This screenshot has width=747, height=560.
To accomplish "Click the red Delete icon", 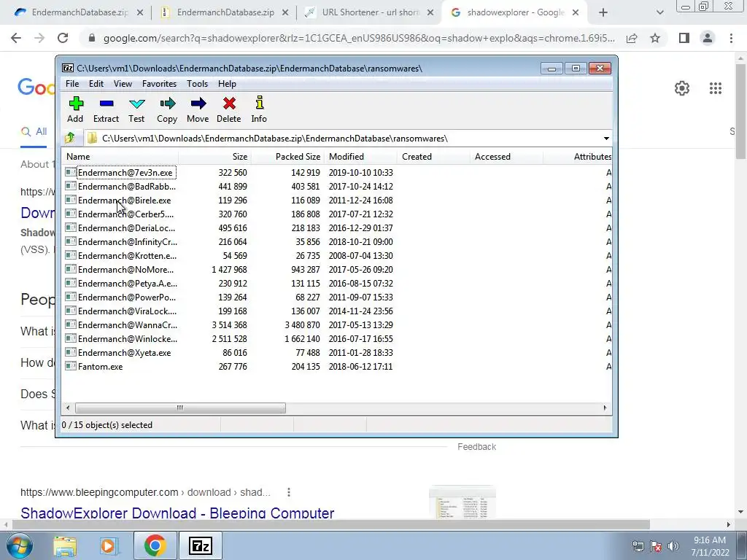I will pyautogui.click(x=228, y=109).
